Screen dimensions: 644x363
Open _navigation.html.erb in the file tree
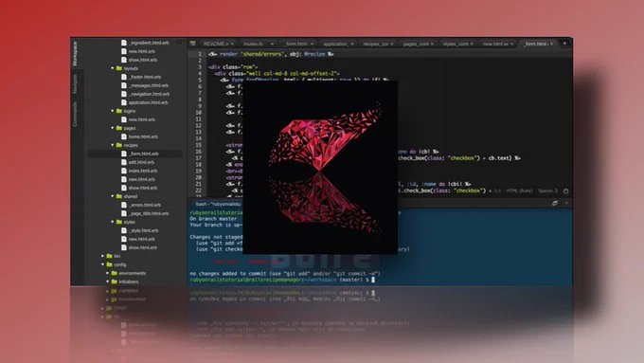coord(149,94)
